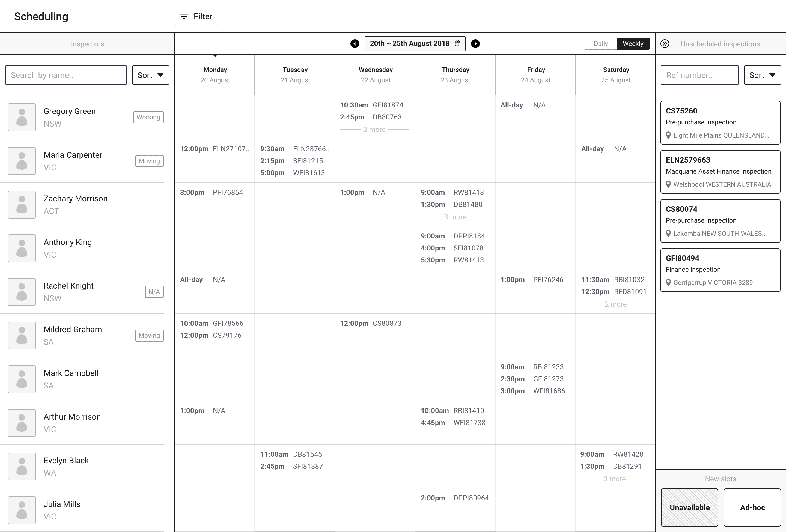Expand "3 more" on Zachary Morrison's Thursday
Viewport: 786px width, 532px height.
[455, 217]
